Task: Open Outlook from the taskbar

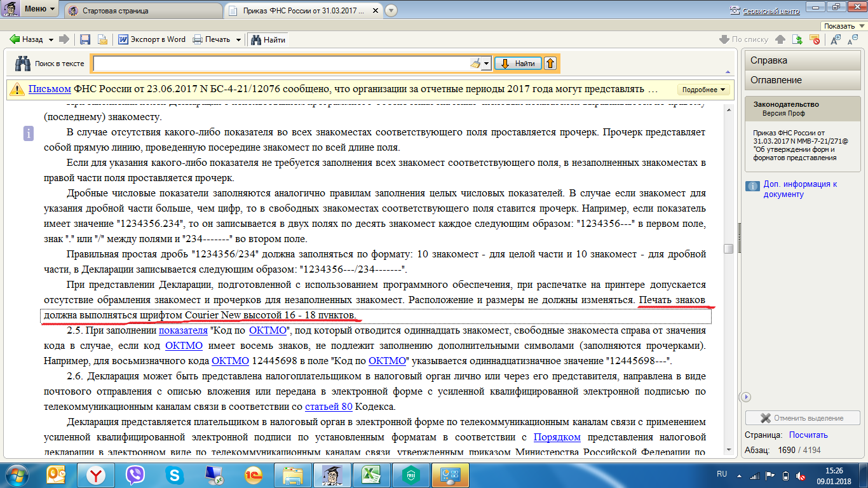Action: (x=57, y=475)
